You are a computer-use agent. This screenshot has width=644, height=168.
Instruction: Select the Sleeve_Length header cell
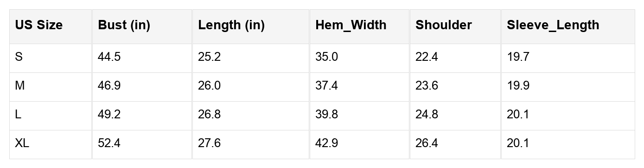coord(567,27)
